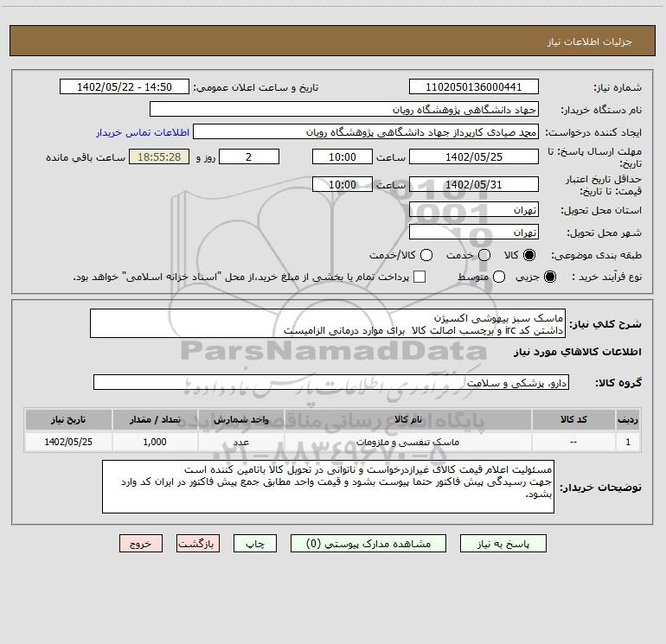
Task: Select the کالا radio button
Action: click(x=529, y=255)
